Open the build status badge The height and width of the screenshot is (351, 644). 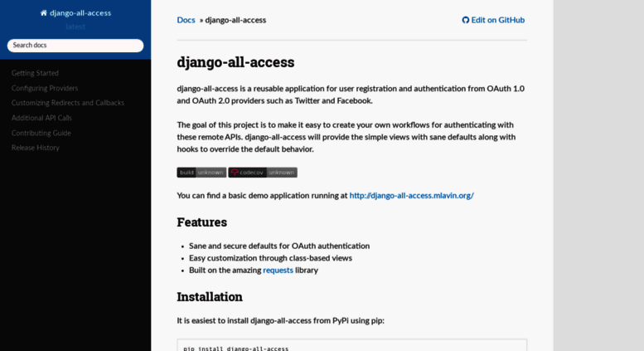pyautogui.click(x=201, y=173)
